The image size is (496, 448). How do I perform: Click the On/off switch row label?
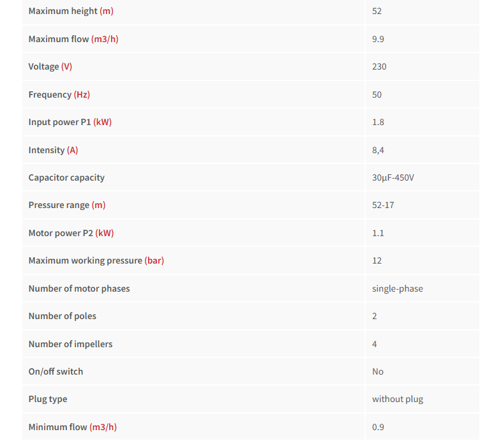[x=56, y=371]
